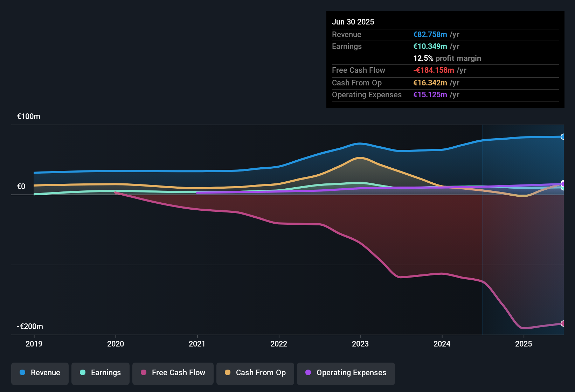This screenshot has width=575, height=392.
Task: Click the 2024 x-axis label
Action: coord(442,344)
